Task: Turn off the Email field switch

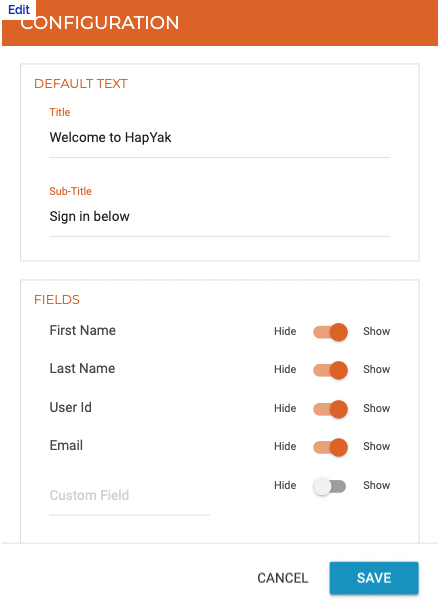Action: [330, 447]
